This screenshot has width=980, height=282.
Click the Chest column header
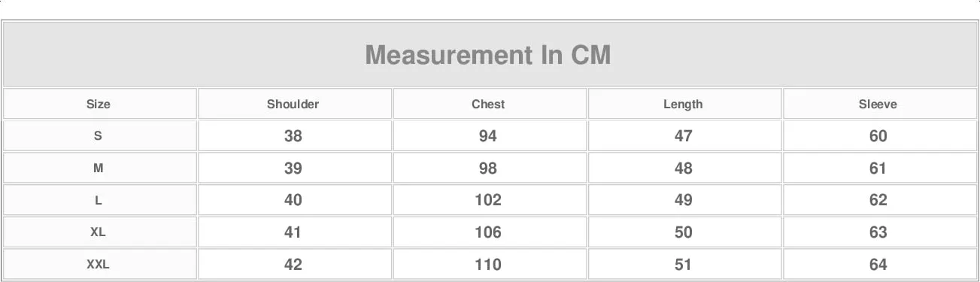coord(488,105)
